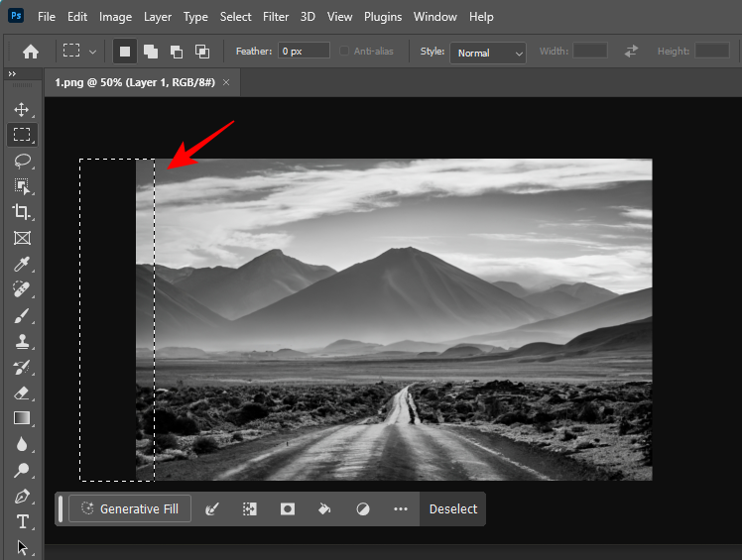This screenshot has width=742, height=560.
Task: Choose Subtract from Selection mode icon
Action: pyautogui.click(x=176, y=52)
